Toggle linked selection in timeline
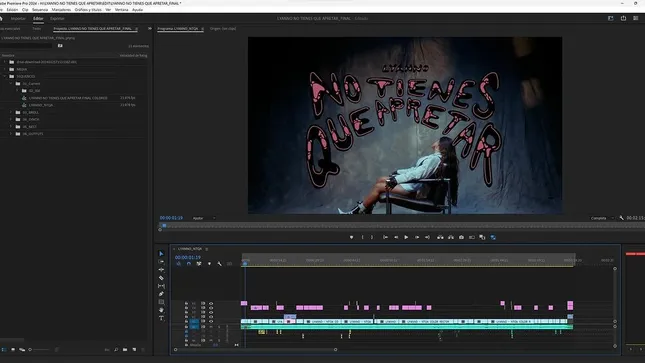Viewport: 645px width, 363px height. 199,264
